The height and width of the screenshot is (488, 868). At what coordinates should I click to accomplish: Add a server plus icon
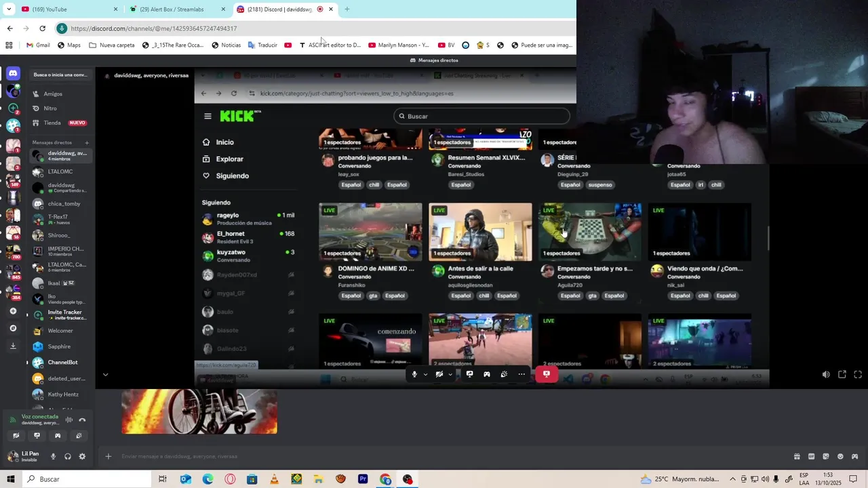point(13,311)
